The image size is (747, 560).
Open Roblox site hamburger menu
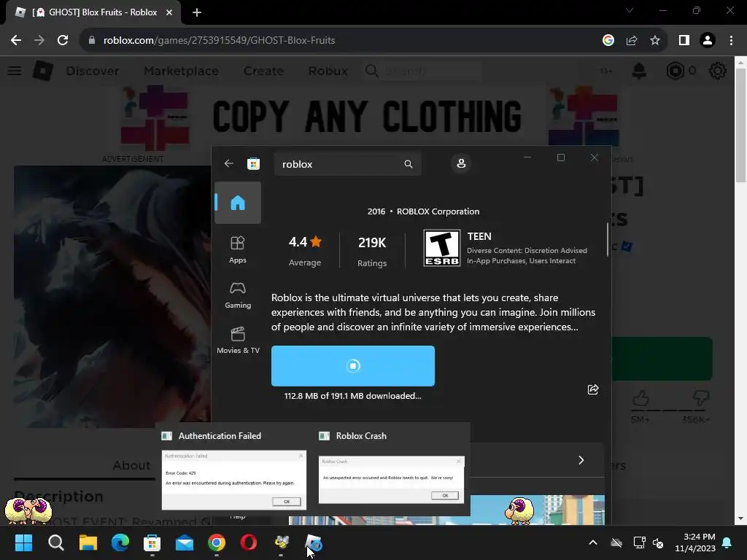pos(15,71)
